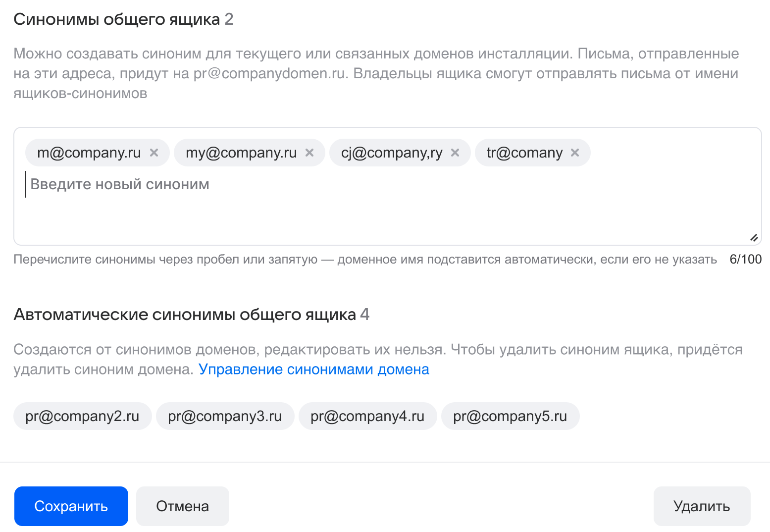Select the cj@company,ry chip text
The height and width of the screenshot is (532, 770).
coord(392,153)
